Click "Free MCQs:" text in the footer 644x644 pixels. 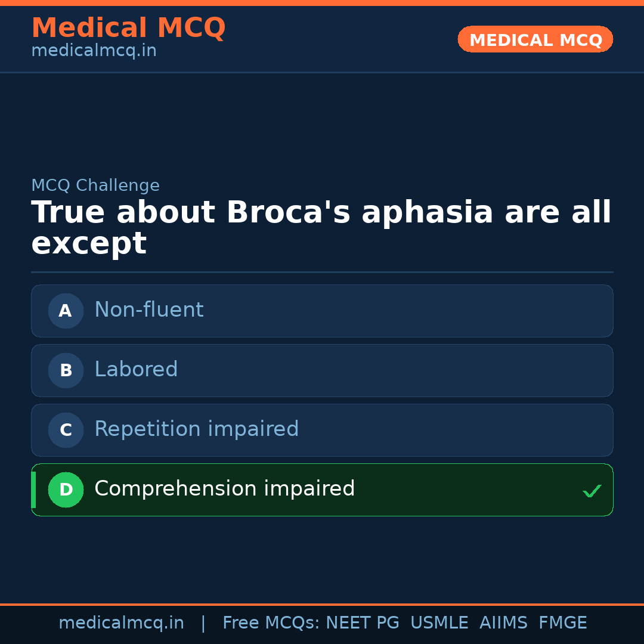coord(271,623)
